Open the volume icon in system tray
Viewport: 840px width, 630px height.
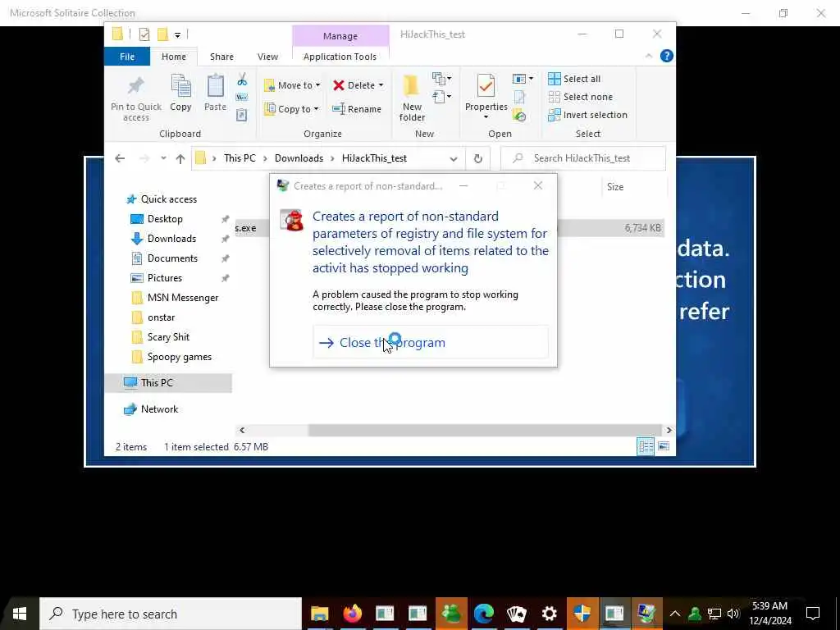point(733,614)
